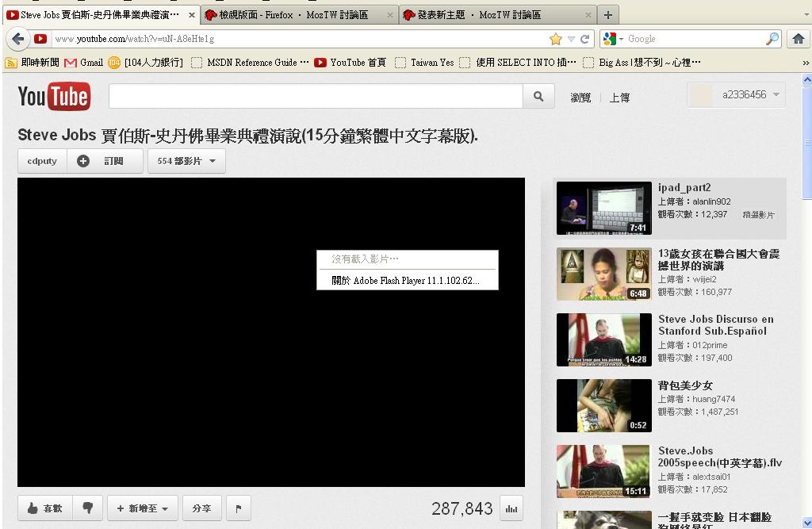Image resolution: width=812 pixels, height=529 pixels.
Task: Click the 上傳 upload link
Action: [x=619, y=98]
